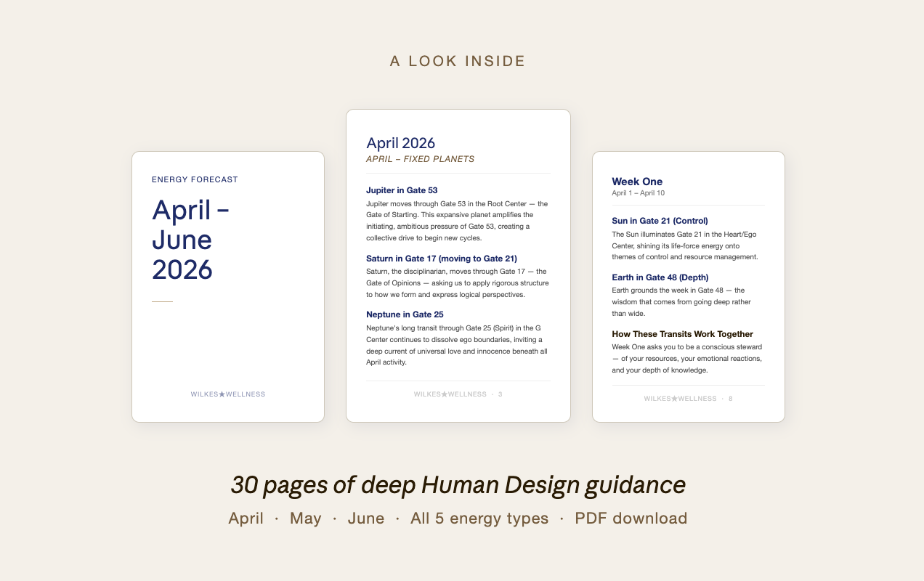The width and height of the screenshot is (924, 581).
Task: Open the A LOOK INSIDE heading
Action: pyautogui.click(x=457, y=61)
